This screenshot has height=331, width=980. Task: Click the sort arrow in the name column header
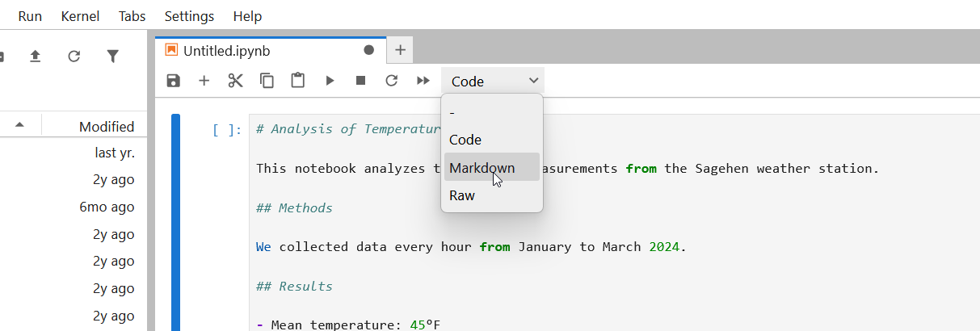click(19, 125)
